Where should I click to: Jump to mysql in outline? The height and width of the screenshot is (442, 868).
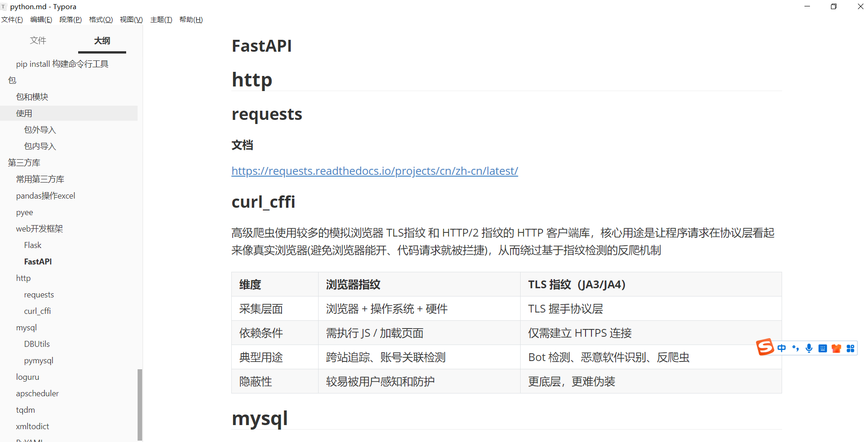click(x=27, y=328)
